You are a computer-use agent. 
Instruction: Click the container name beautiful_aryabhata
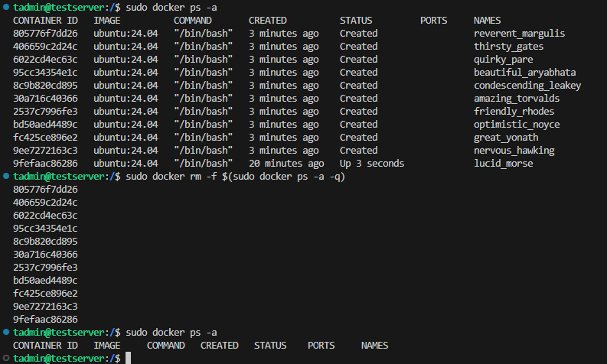click(x=524, y=73)
